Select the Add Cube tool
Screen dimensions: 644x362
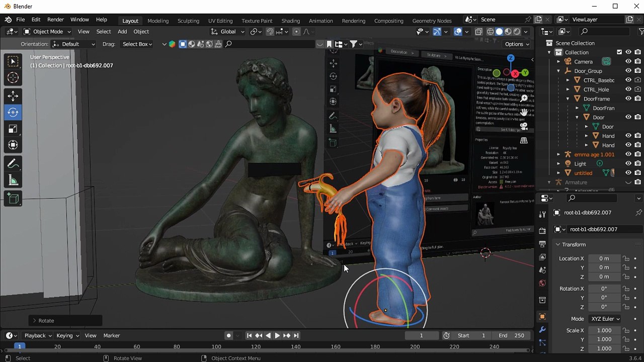pos(13,199)
